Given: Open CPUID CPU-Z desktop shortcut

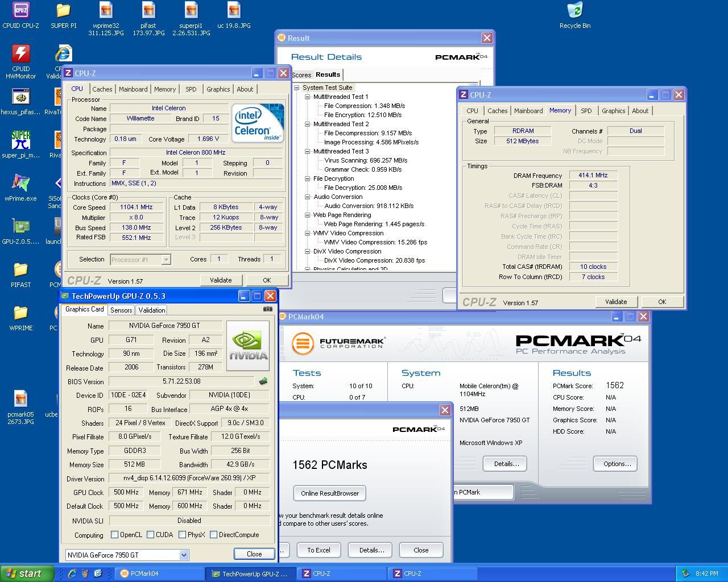Looking at the screenshot, I should coord(20,15).
